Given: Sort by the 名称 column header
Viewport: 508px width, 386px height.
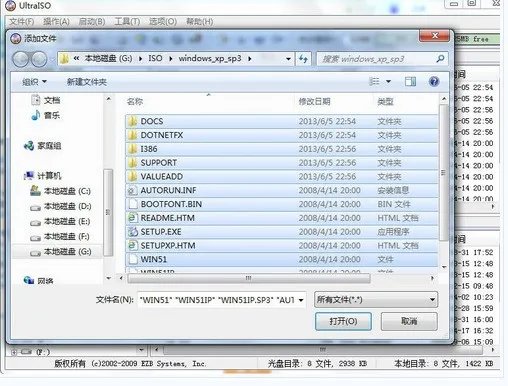Looking at the screenshot, I should (135, 101).
